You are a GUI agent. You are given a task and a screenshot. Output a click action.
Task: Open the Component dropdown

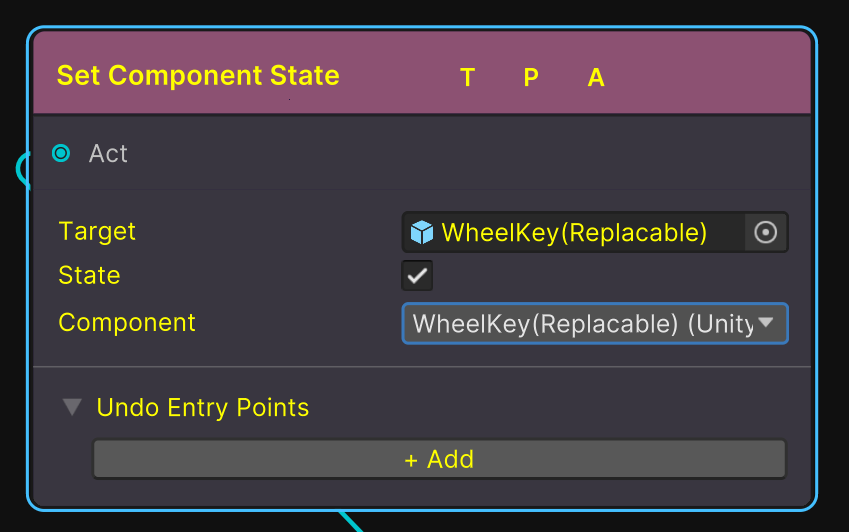click(583, 324)
